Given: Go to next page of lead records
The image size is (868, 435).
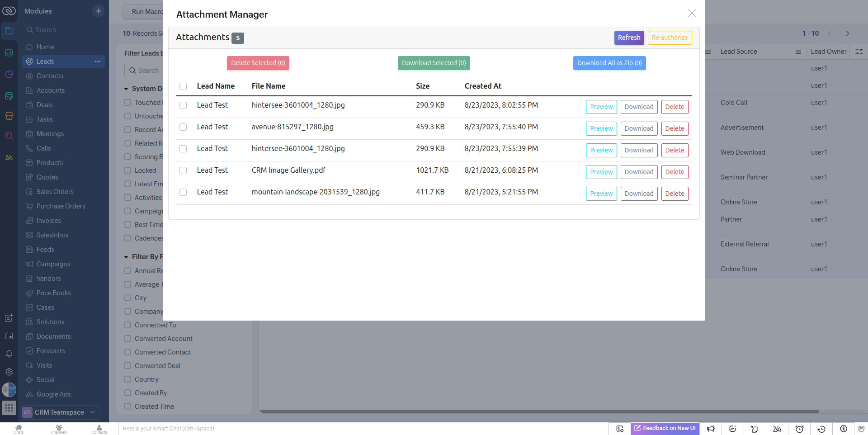Looking at the screenshot, I should (x=847, y=33).
